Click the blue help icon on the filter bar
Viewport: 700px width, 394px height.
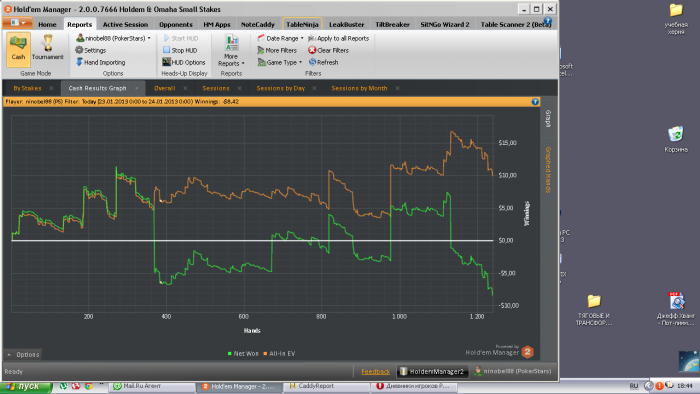coord(535,102)
